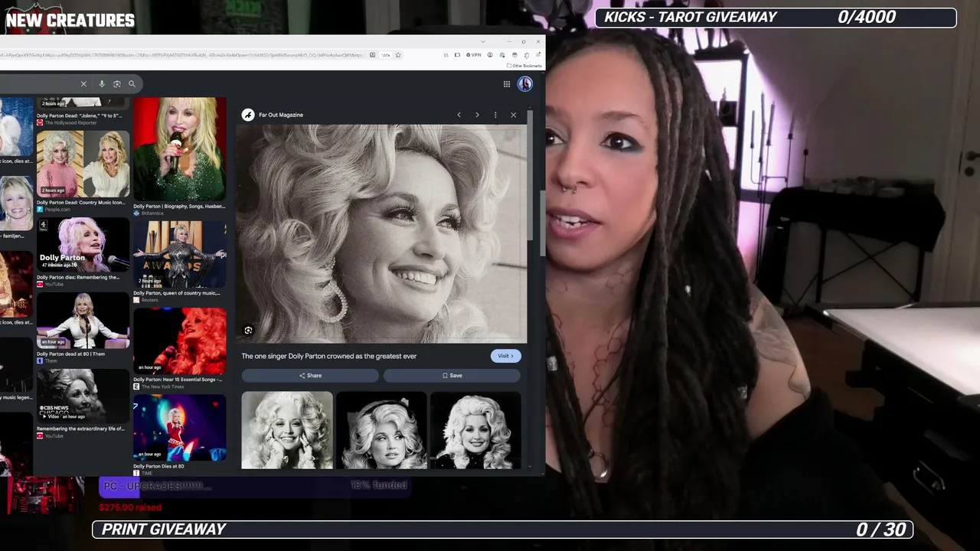Click the browser address bar URL
This screenshot has width=980, height=551.
pyautogui.click(x=182, y=55)
